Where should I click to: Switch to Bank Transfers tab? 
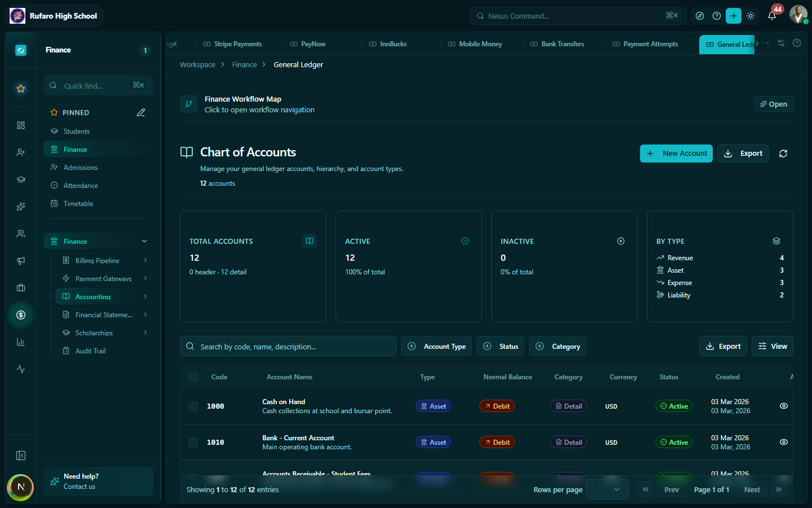click(557, 44)
